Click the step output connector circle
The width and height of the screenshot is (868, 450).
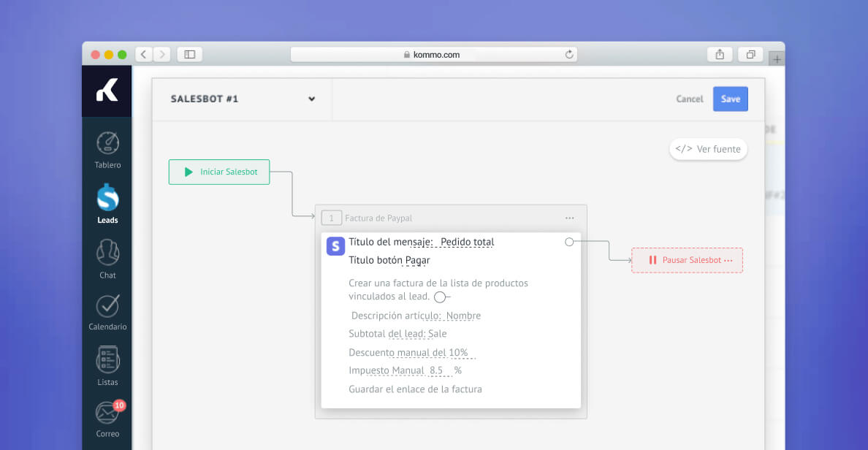pos(569,242)
